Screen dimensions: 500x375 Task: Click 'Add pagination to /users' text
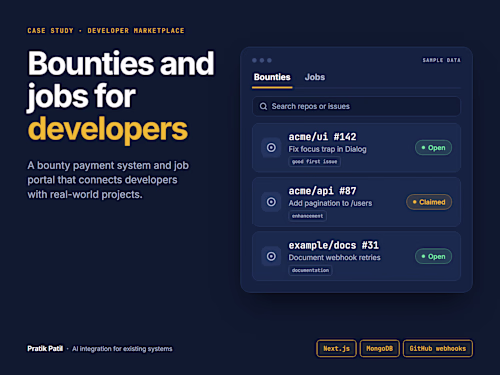click(x=330, y=203)
